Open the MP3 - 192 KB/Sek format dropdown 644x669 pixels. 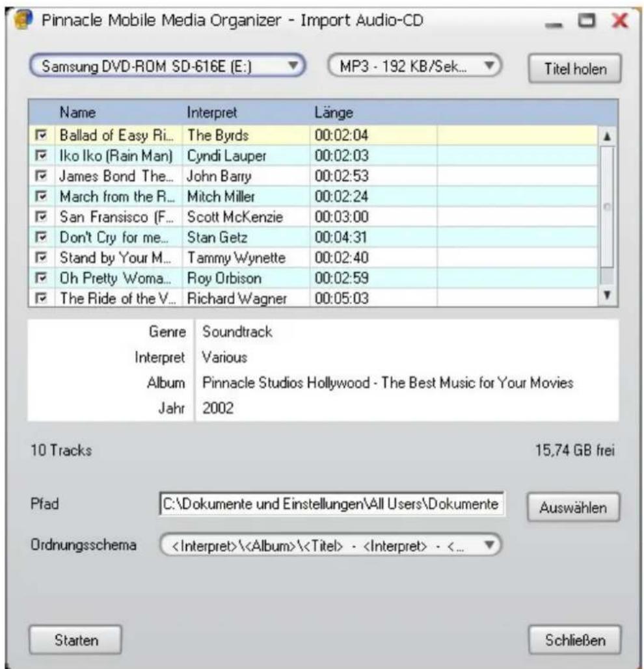tap(414, 66)
